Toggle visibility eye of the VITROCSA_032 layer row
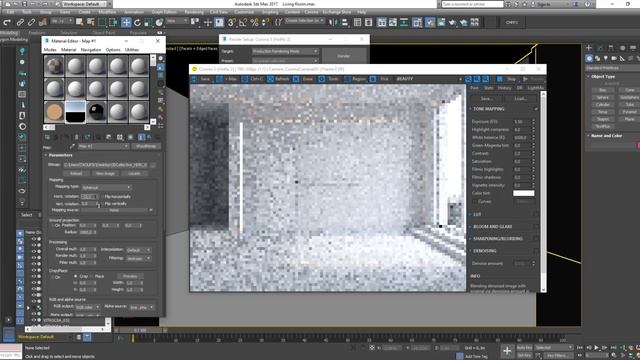 tap(34, 320)
